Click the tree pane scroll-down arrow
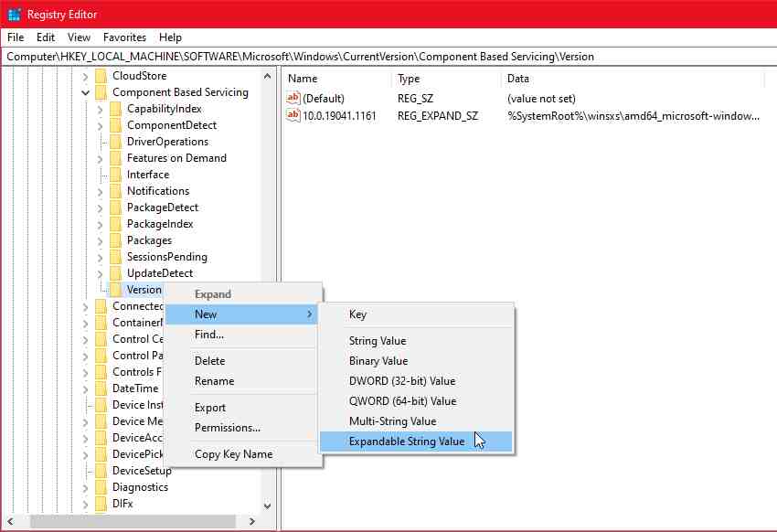The height and width of the screenshot is (532, 777). click(x=268, y=505)
